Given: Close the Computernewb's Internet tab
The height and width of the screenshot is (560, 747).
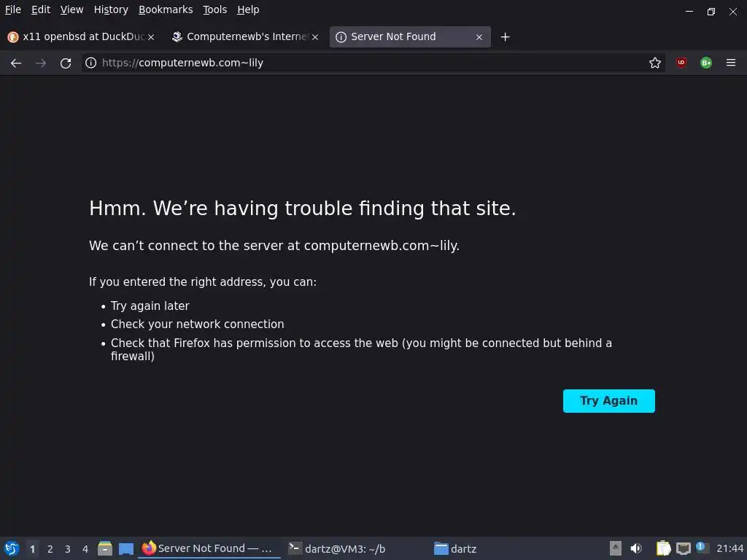Looking at the screenshot, I should point(315,36).
